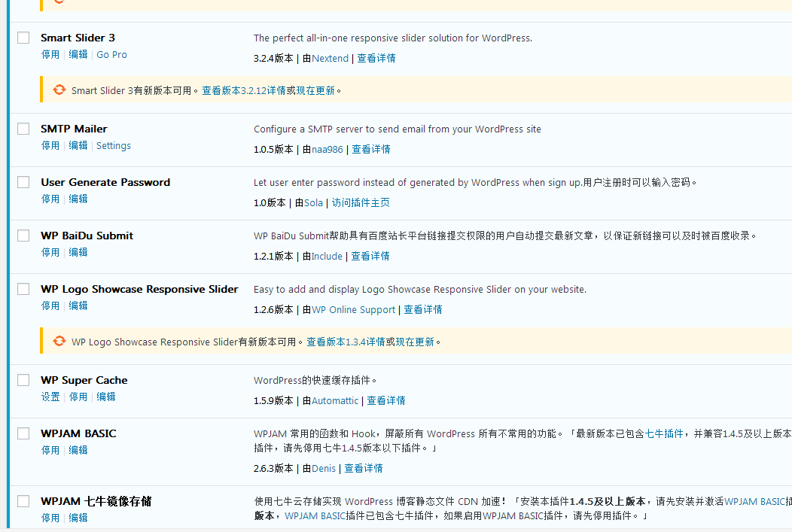Click the Smart Slider 3 plugin name
Image resolution: width=792 pixels, height=532 pixels.
click(78, 38)
